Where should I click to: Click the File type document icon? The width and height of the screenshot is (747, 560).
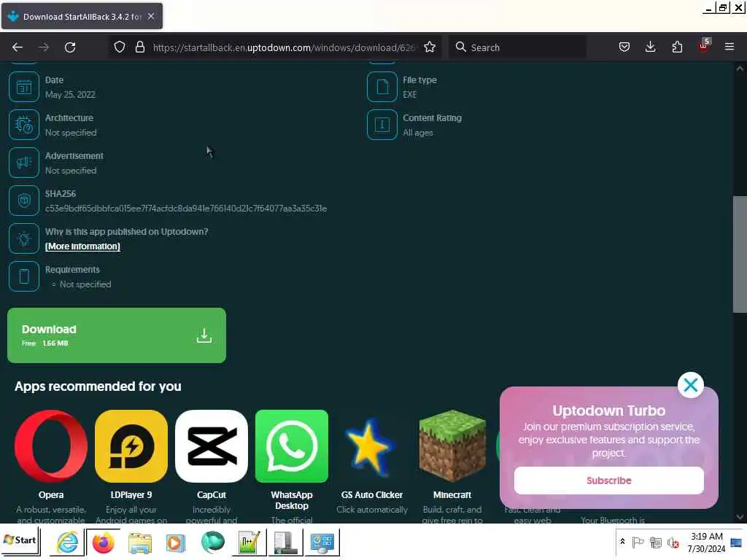click(382, 87)
